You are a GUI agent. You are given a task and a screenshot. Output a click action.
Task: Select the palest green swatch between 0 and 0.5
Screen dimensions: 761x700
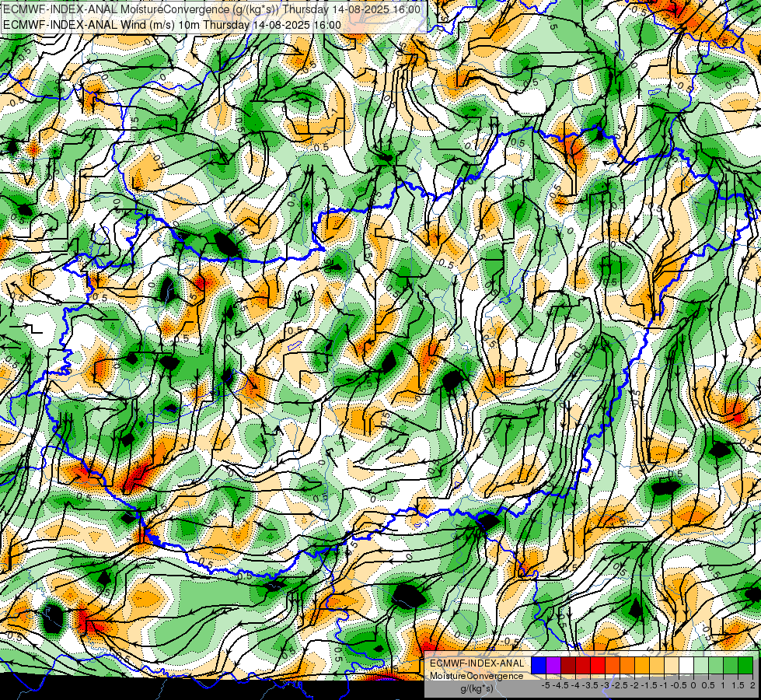pyautogui.click(x=701, y=665)
